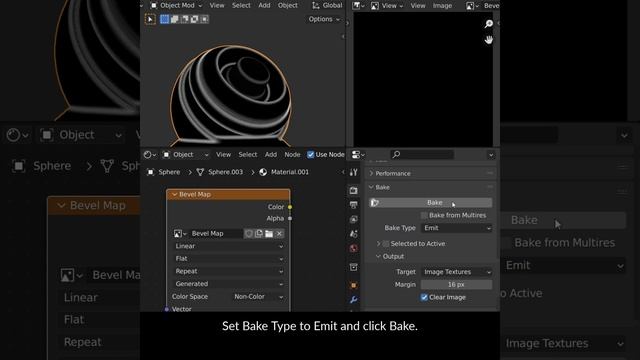Open the Render properties tab icon

[353, 191]
